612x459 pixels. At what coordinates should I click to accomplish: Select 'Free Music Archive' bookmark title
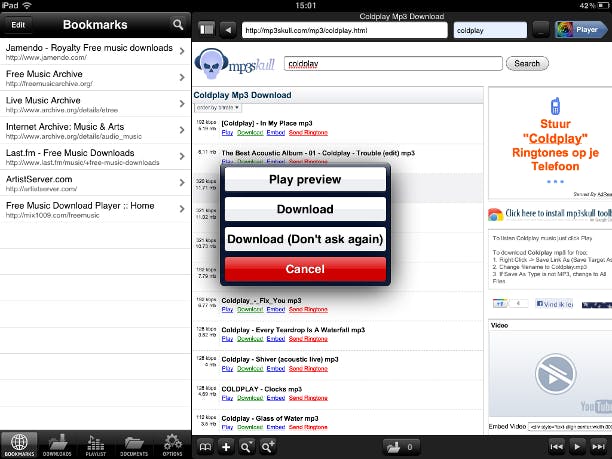tap(44, 74)
